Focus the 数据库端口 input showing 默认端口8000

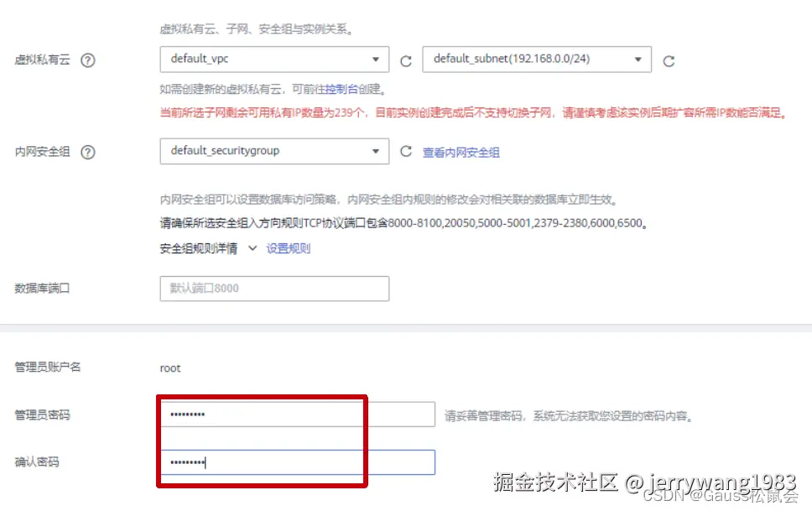(274, 288)
